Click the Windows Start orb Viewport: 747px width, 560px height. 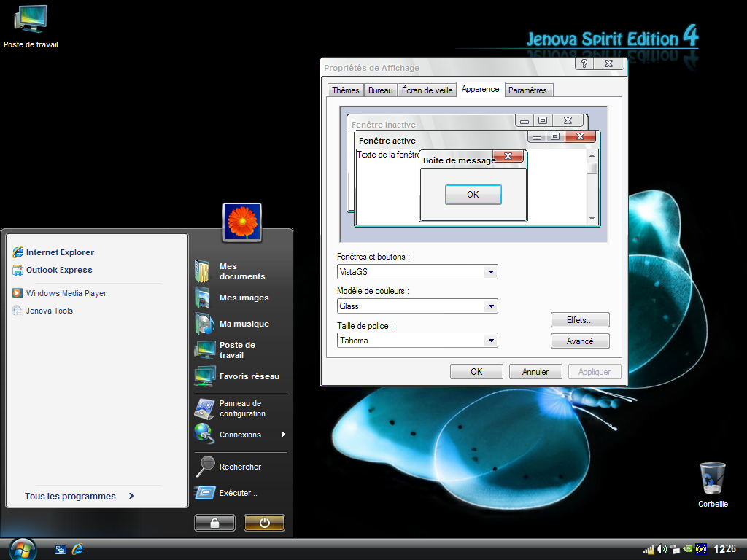pos(23,549)
